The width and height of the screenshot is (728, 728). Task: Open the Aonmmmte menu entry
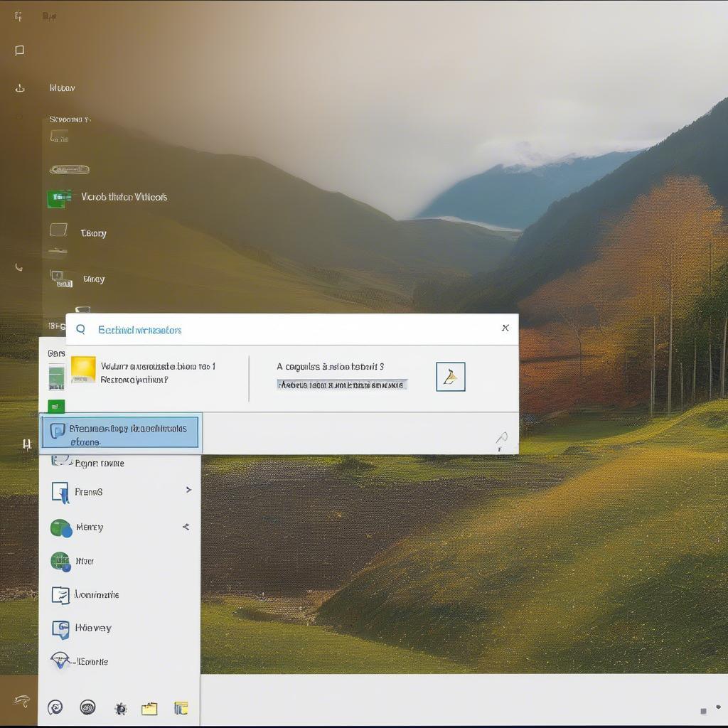pyautogui.click(x=119, y=595)
